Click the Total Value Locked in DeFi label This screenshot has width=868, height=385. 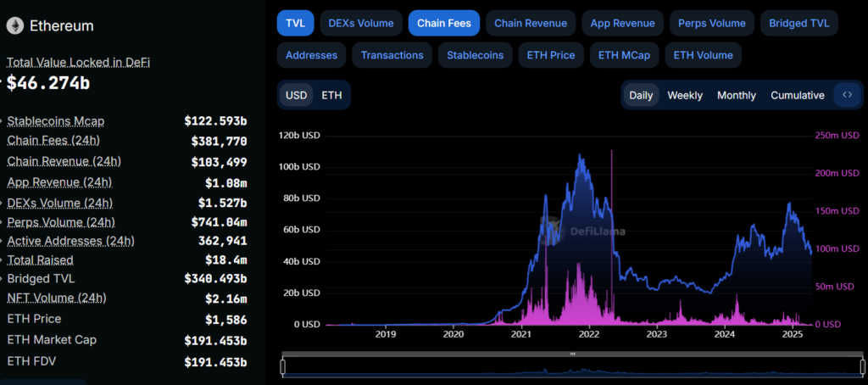(x=78, y=63)
